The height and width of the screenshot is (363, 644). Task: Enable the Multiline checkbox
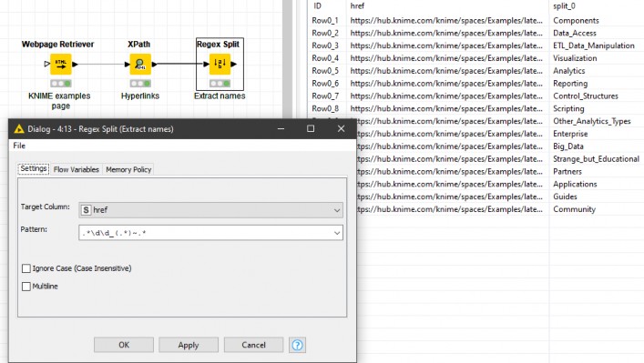click(x=26, y=287)
